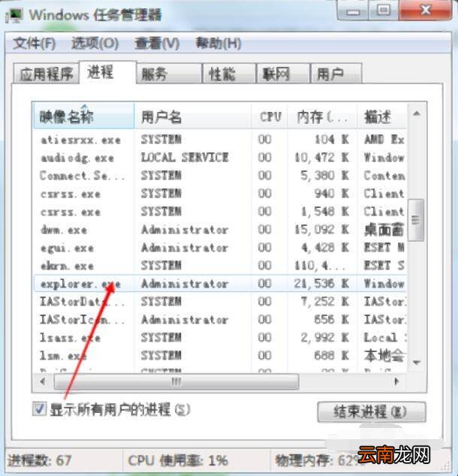The height and width of the screenshot is (476, 458).
Task: Click the Task Manager title bar icon
Action: click(x=14, y=16)
